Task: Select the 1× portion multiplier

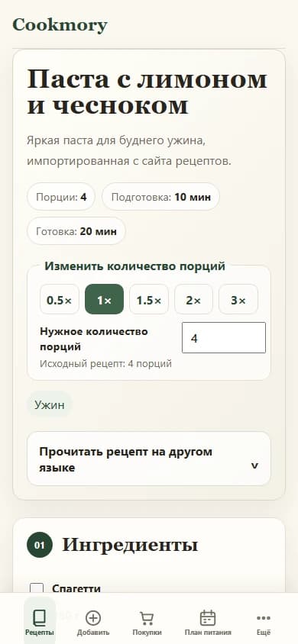Action: pyautogui.click(x=104, y=299)
